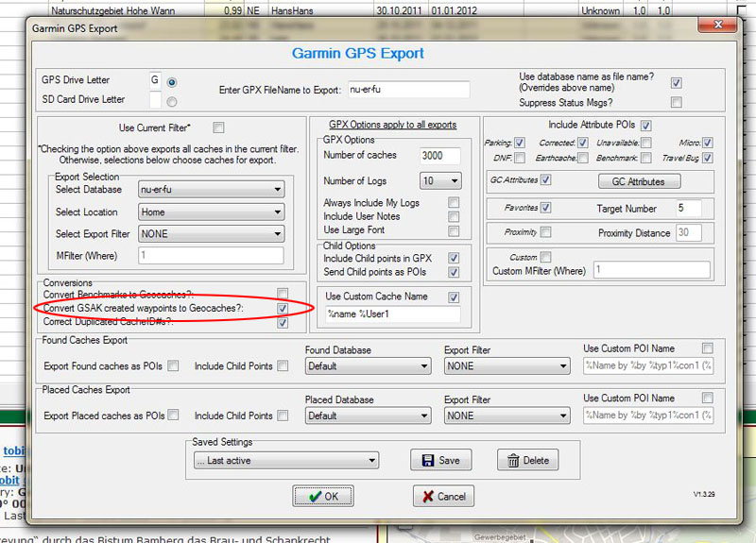Enable Found Caches Include Child Points

click(x=283, y=366)
